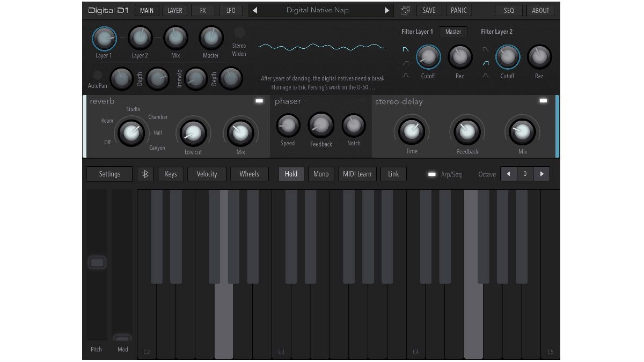Viewport: 644px width, 362px height.
Task: Choose low-pass shape for Filter Layer 2
Action: (486, 49)
